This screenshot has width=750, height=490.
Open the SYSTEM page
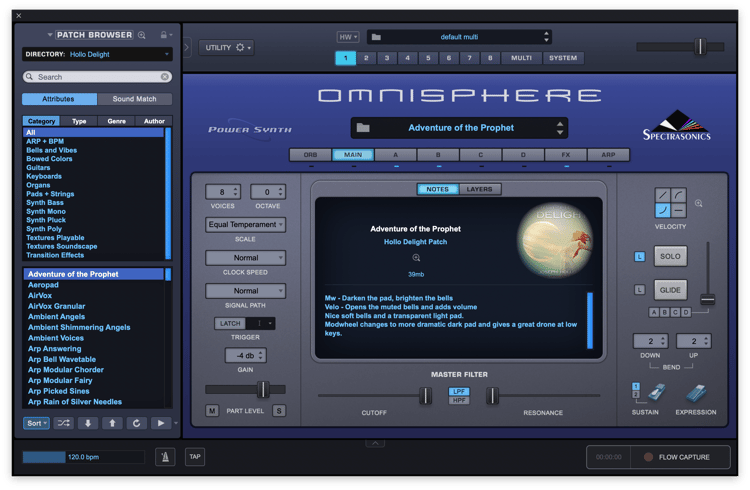coord(563,58)
